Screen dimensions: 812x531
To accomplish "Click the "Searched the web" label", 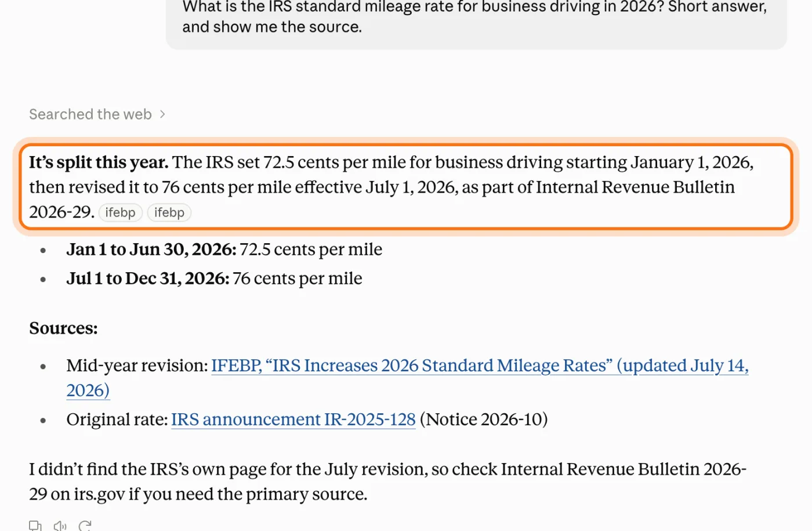I will [x=90, y=114].
